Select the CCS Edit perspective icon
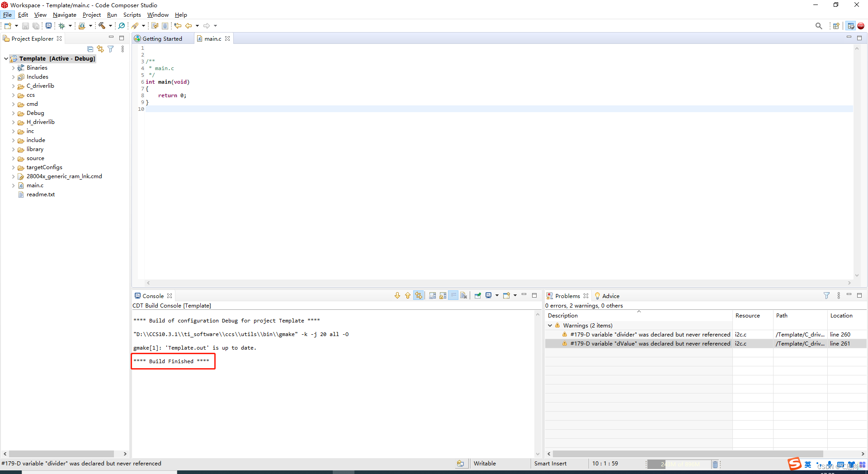Screen dimensions: 868x474 (851, 26)
